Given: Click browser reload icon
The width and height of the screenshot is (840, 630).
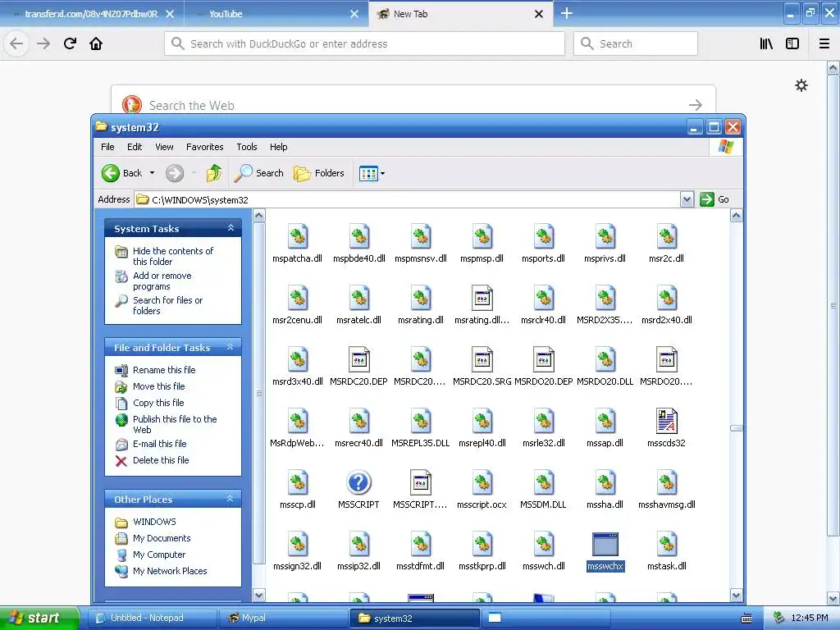Looking at the screenshot, I should pos(71,43).
